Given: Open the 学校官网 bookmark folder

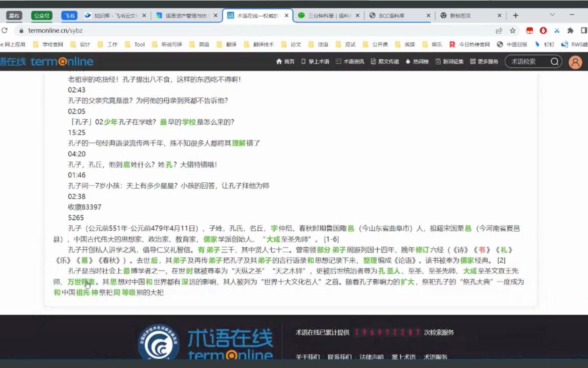Looking at the screenshot, I should click(x=48, y=45).
